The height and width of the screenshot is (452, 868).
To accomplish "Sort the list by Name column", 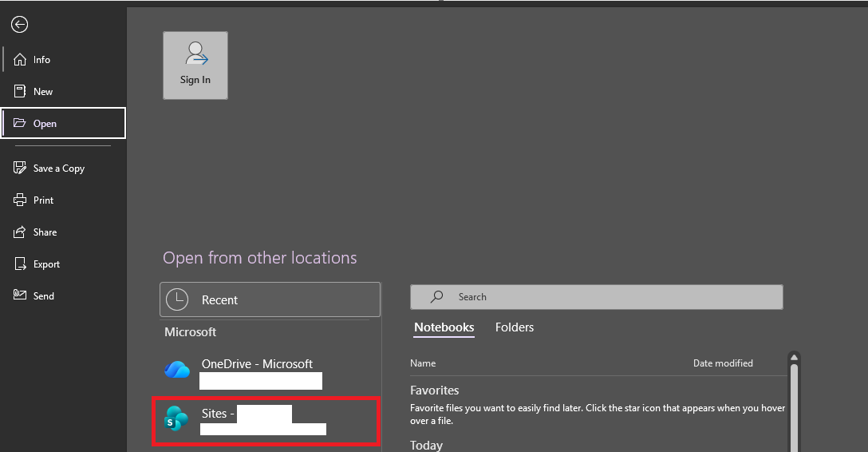I will 423,363.
